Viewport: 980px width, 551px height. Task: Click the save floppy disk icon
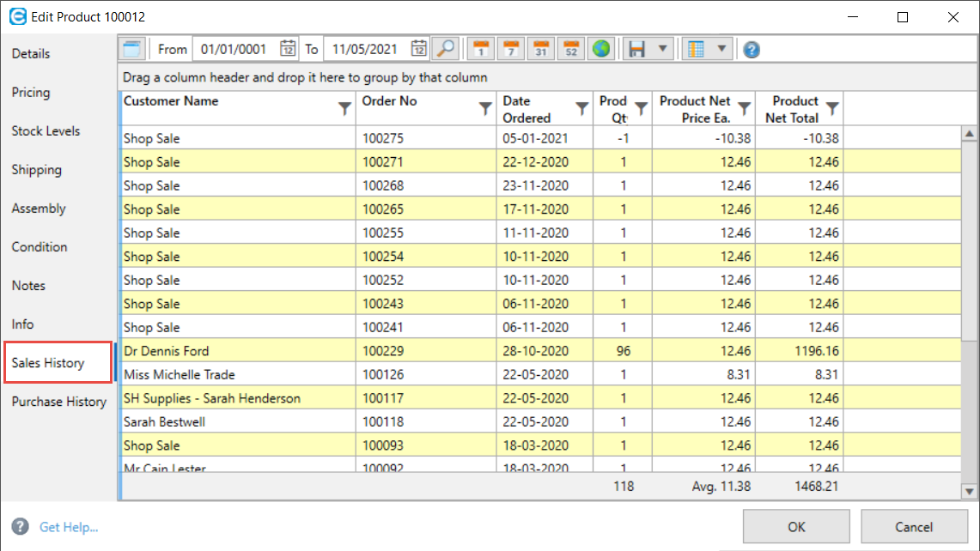coord(636,49)
